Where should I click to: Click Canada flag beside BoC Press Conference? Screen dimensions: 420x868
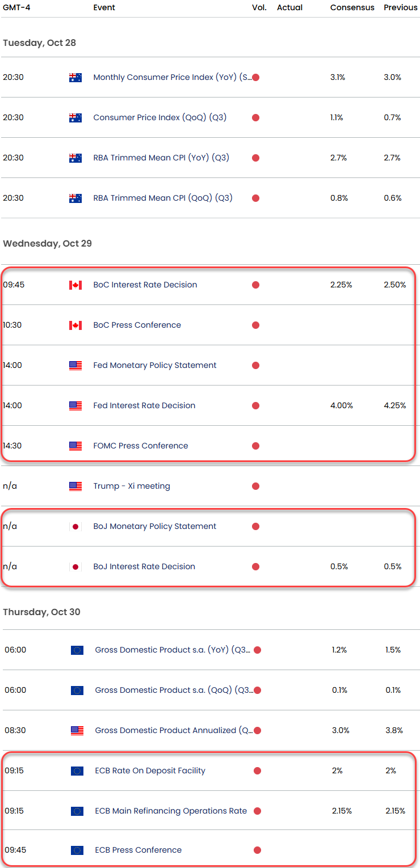coord(75,325)
